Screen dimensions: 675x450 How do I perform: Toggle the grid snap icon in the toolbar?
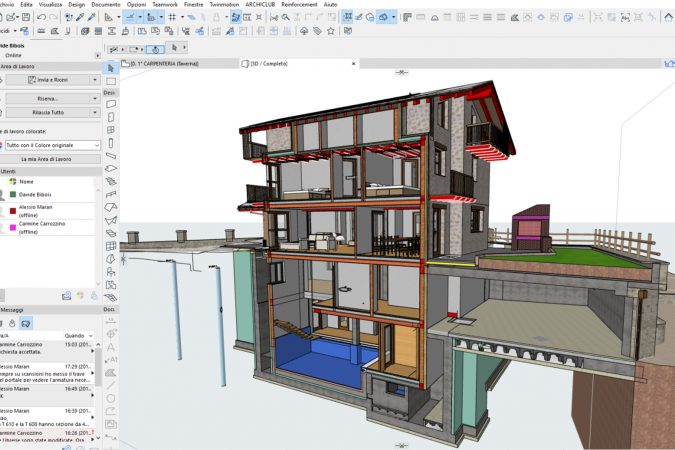[x=173, y=17]
